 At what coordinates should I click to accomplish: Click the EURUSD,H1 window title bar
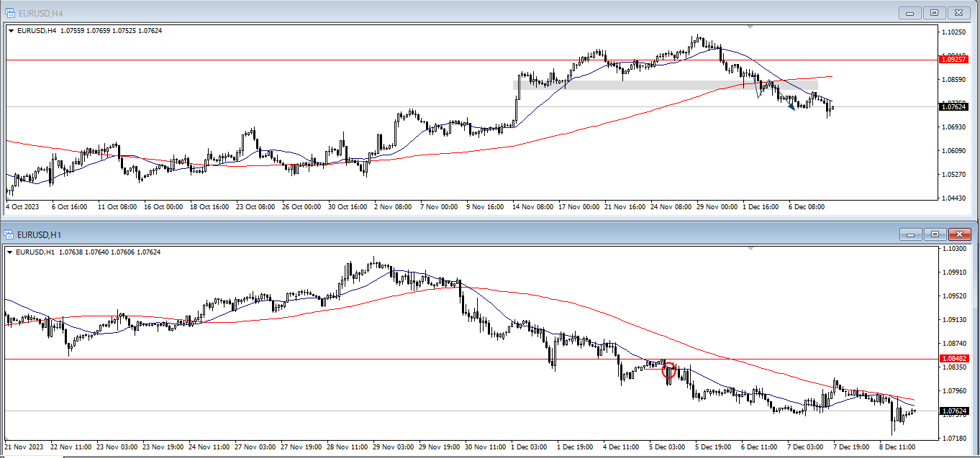point(432,234)
